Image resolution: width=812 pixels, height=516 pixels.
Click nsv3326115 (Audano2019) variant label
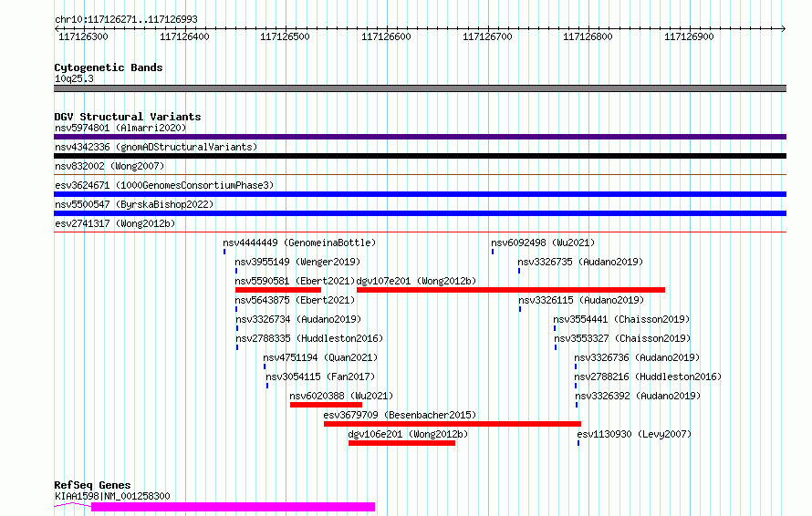click(x=581, y=300)
